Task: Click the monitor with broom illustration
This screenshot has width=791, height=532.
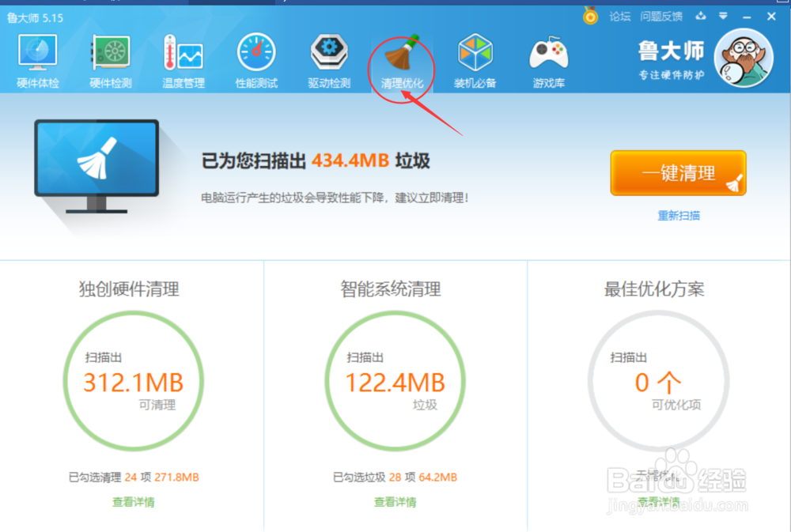Action: click(x=97, y=167)
